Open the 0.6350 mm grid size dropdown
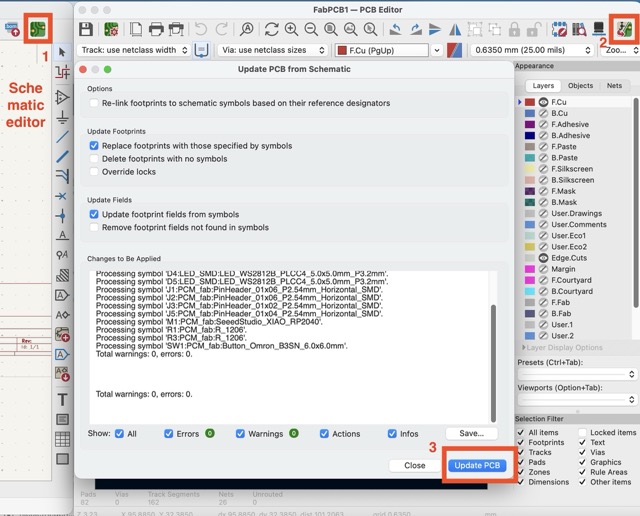The width and height of the screenshot is (640, 516). [532, 50]
